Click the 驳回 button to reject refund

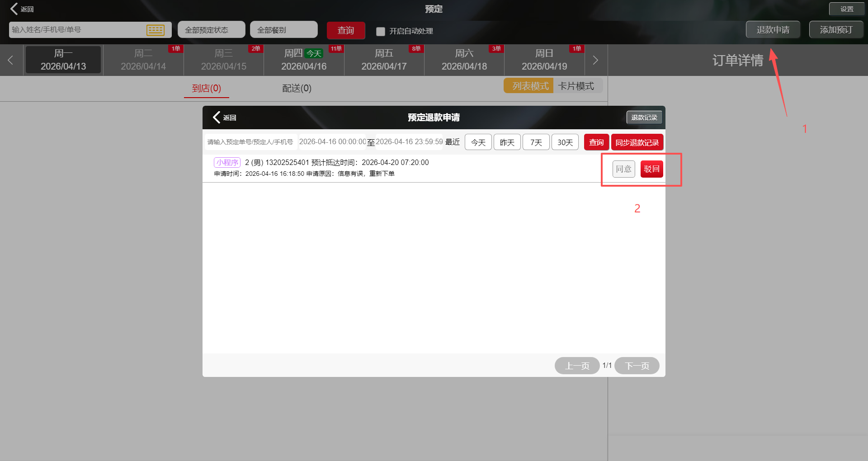coord(651,169)
